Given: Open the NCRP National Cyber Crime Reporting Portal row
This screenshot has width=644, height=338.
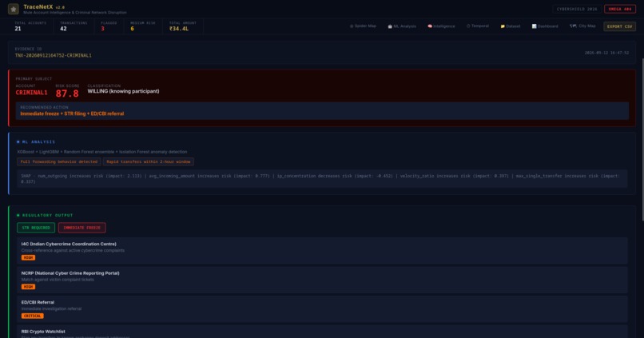Looking at the screenshot, I should (x=323, y=280).
